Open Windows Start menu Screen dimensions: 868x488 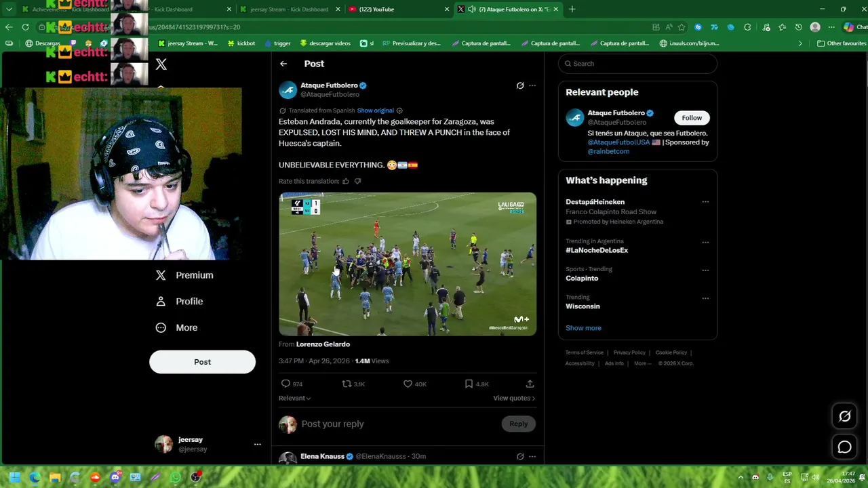(15, 477)
